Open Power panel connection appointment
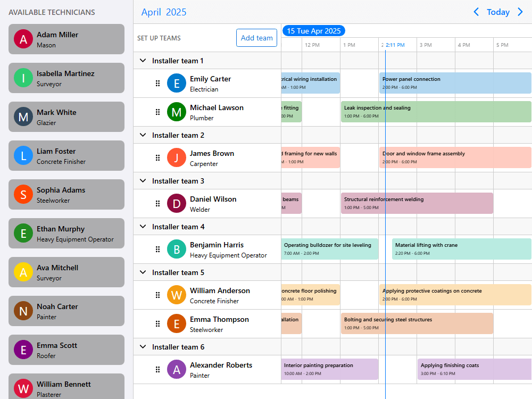The width and height of the screenshot is (532, 399). tap(455, 83)
